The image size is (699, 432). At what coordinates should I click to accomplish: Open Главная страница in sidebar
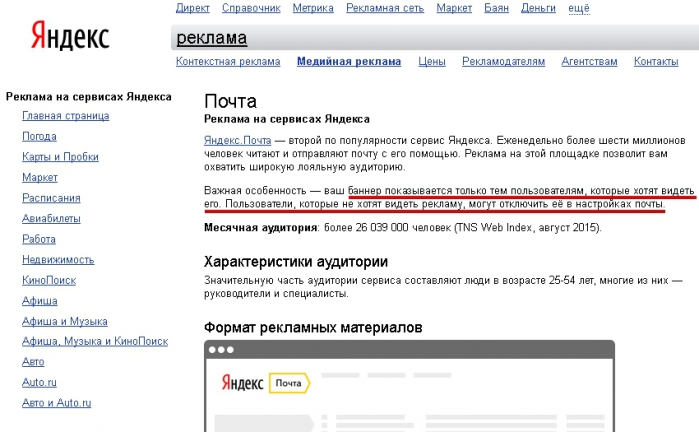66,116
